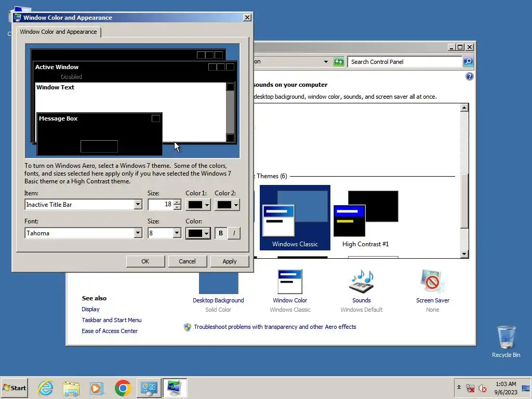Viewport: 532px width, 399px height.
Task: Select the Windows Classic theme
Action: [295, 218]
